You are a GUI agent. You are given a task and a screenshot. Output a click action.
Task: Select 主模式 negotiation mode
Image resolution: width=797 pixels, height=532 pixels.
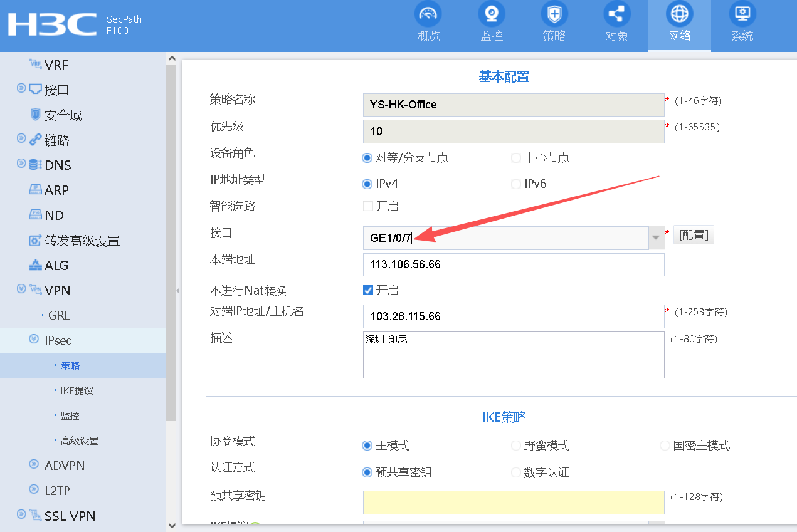pos(367,446)
